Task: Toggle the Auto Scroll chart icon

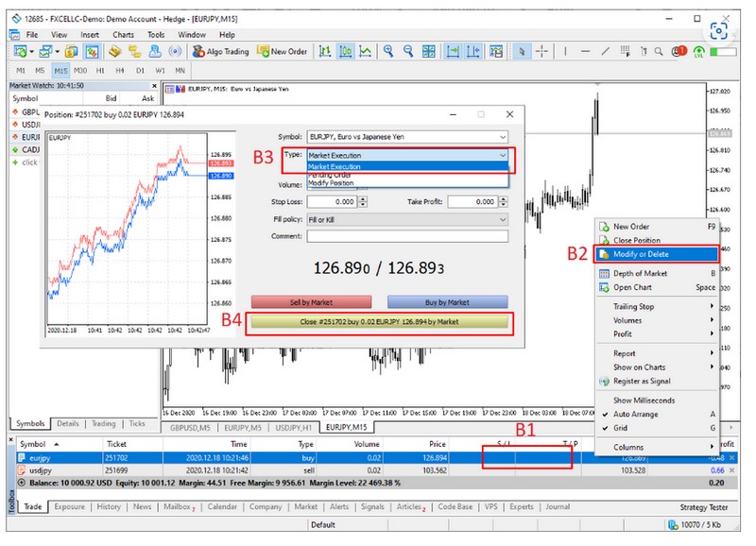Action: pos(453,51)
